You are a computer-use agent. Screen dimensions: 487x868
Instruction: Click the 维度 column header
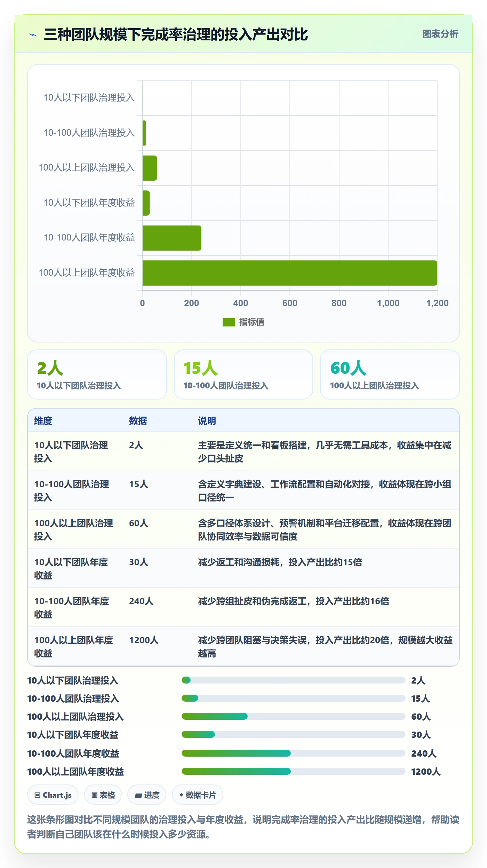click(43, 421)
